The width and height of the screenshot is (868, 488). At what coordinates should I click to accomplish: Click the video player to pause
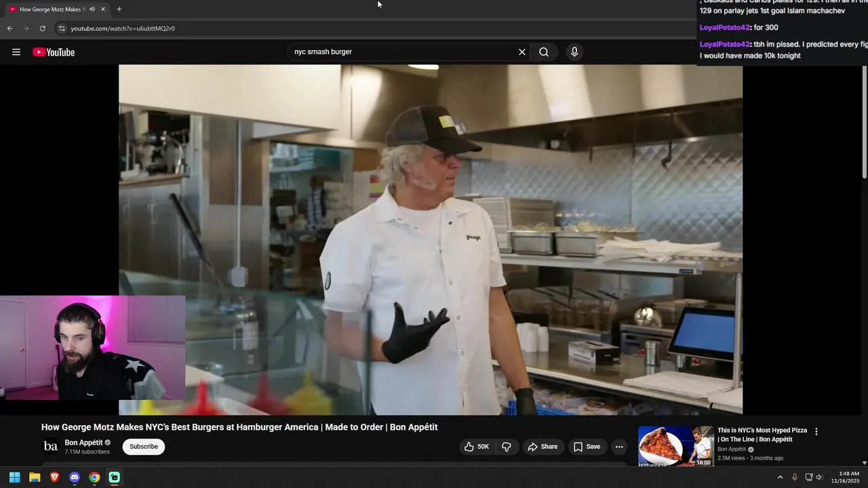[x=431, y=239]
